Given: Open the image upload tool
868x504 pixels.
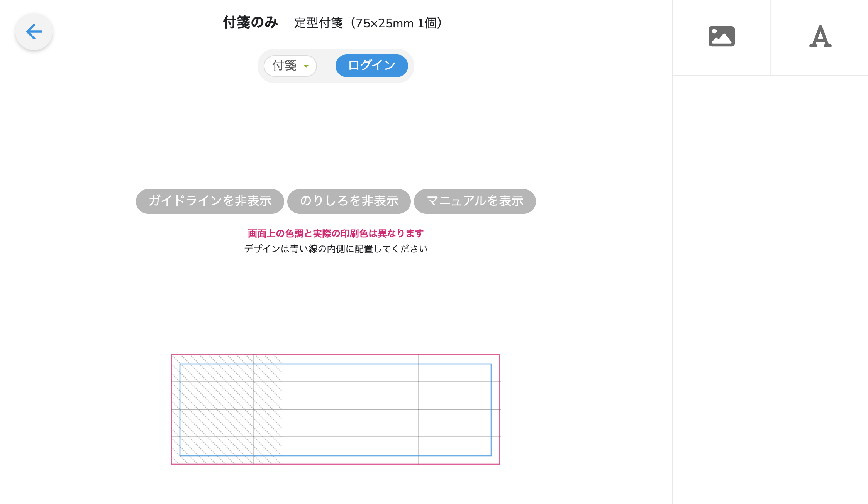Looking at the screenshot, I should point(721,37).
